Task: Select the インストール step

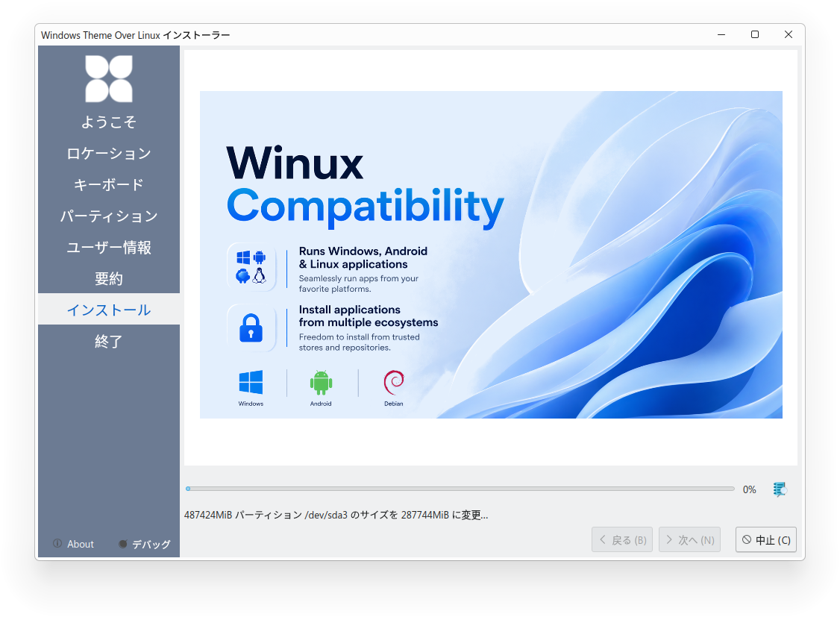Action: point(109,309)
